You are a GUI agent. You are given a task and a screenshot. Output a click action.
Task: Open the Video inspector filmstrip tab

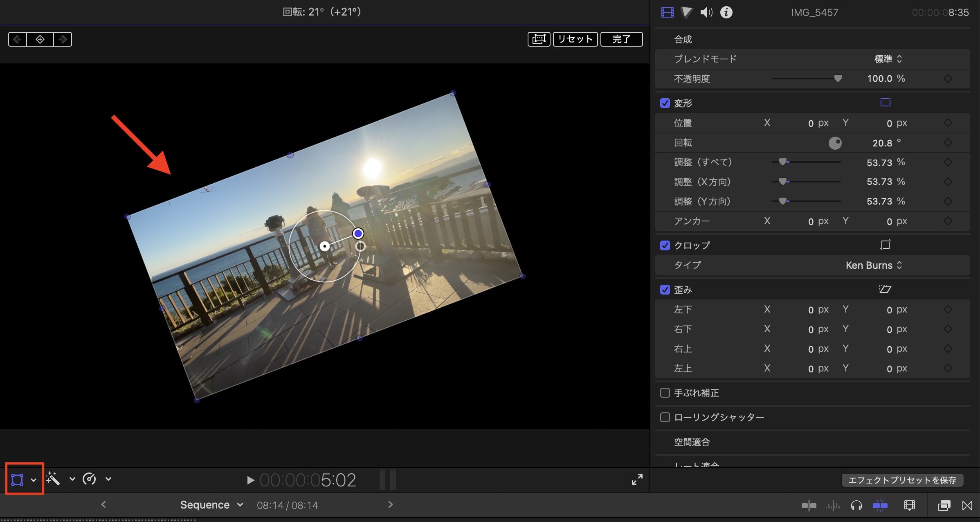[667, 12]
